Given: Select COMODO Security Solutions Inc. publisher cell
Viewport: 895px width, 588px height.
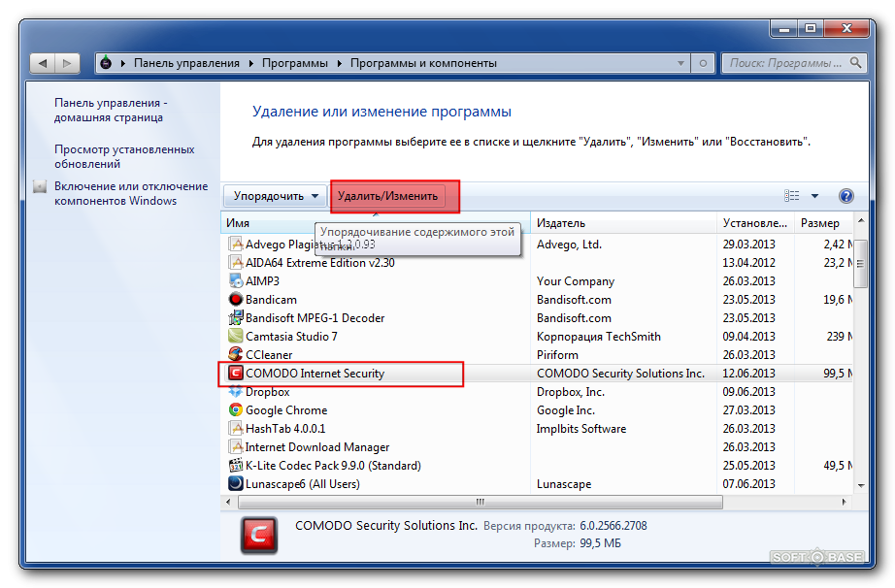Looking at the screenshot, I should click(620, 373).
